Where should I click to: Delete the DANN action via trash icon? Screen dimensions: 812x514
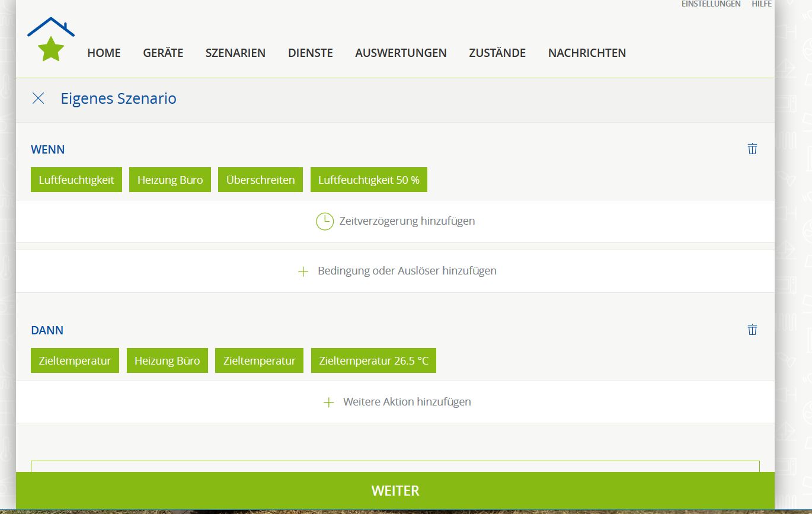752,330
